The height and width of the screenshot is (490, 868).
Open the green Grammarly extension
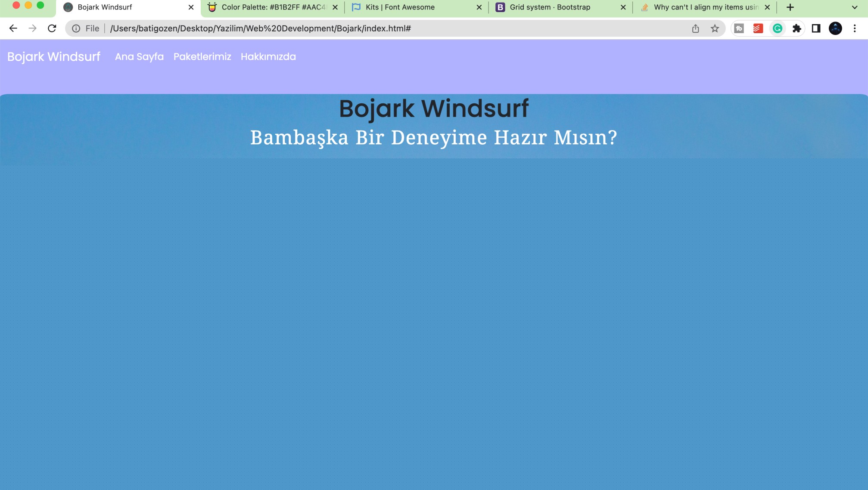[777, 28]
